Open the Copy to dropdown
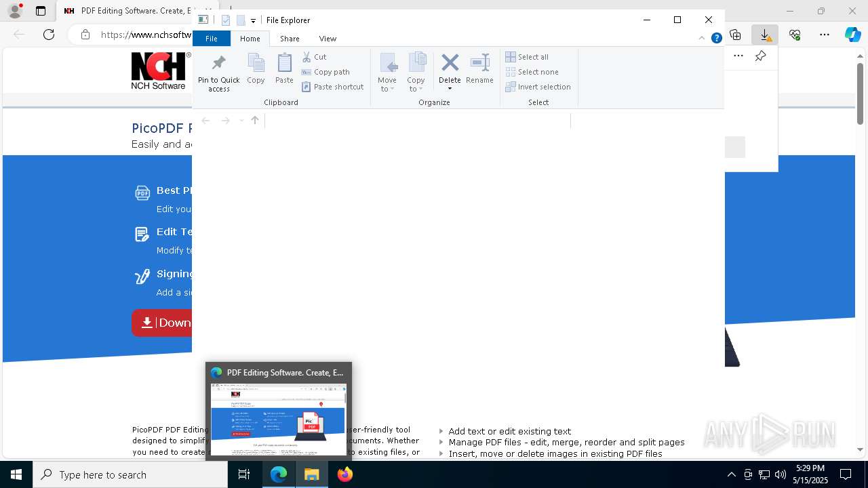Viewport: 868px width, 488px height. (x=416, y=73)
